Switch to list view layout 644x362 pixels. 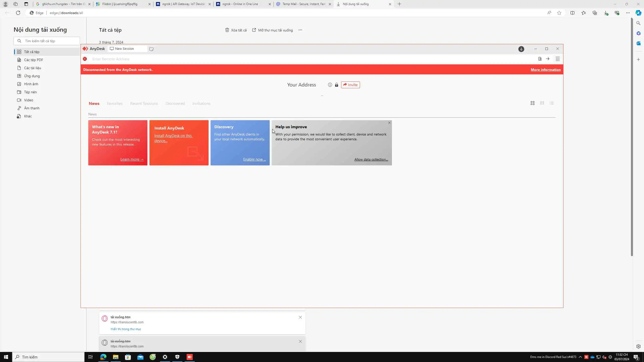point(551,103)
